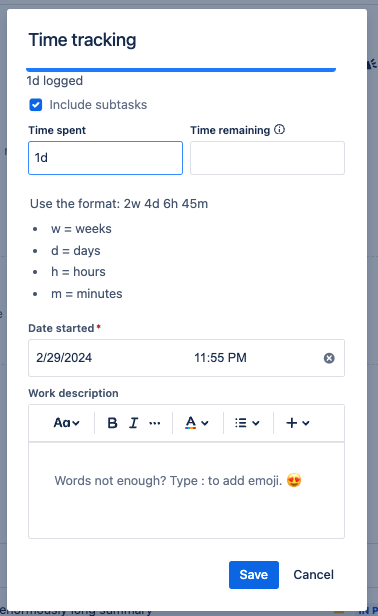Click the Date started label
Viewport: 378px width, 616px height.
pos(61,328)
